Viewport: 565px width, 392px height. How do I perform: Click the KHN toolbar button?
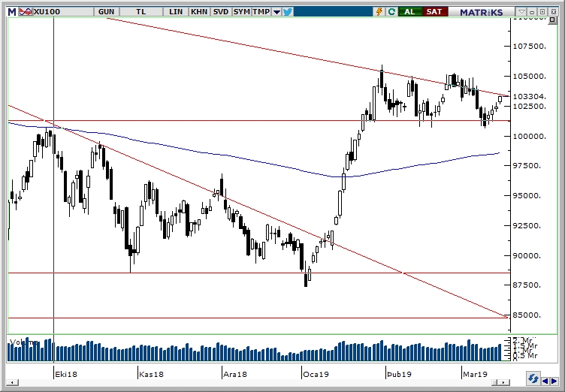coord(199,11)
